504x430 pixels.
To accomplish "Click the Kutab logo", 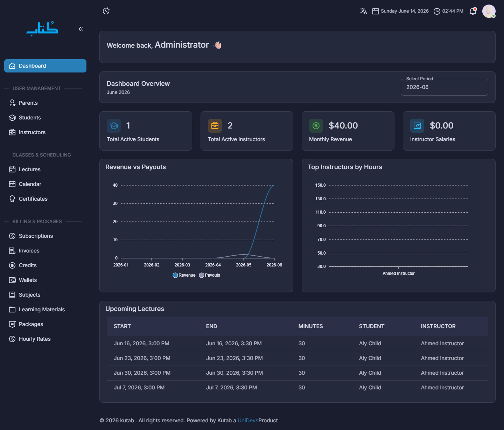I will click(42, 29).
